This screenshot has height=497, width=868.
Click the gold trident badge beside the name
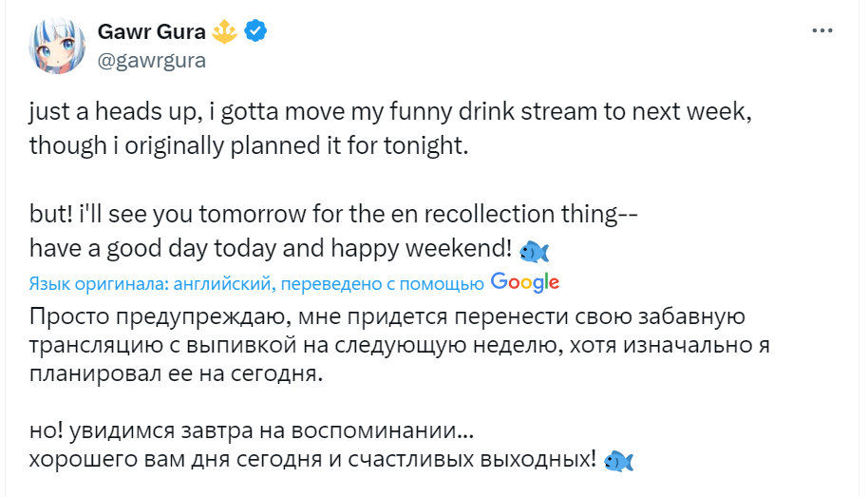(226, 31)
